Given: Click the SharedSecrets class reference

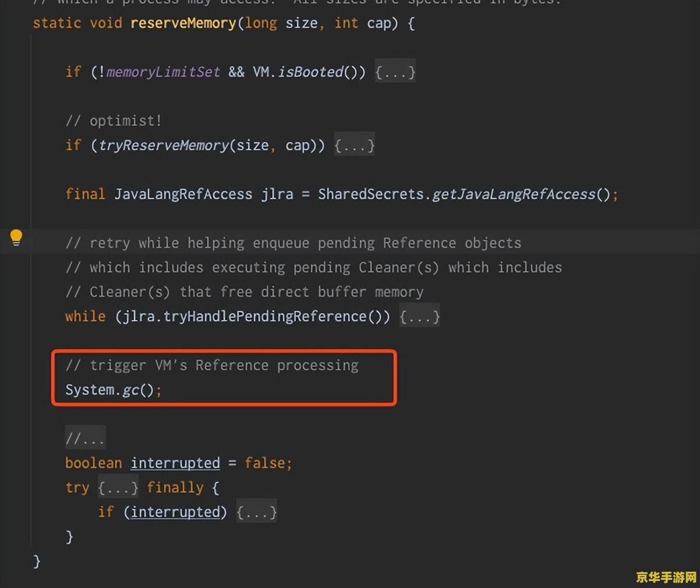Looking at the screenshot, I should 371,194.
